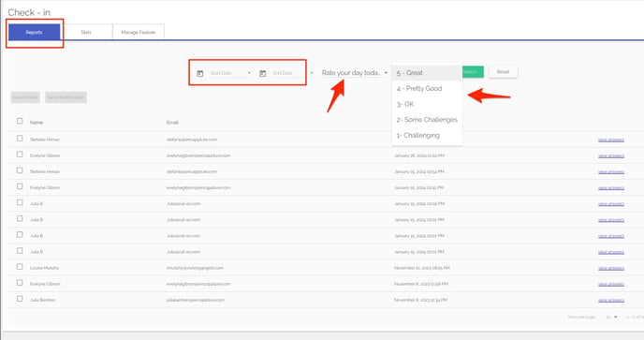View answers for Evelyne Gibson 01:58 PM

610,284
